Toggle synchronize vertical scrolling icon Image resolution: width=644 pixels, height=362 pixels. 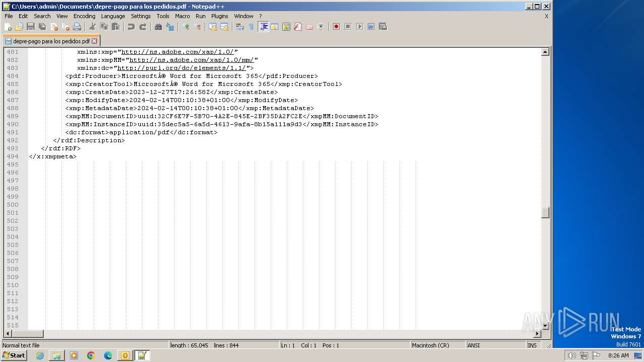213,27
